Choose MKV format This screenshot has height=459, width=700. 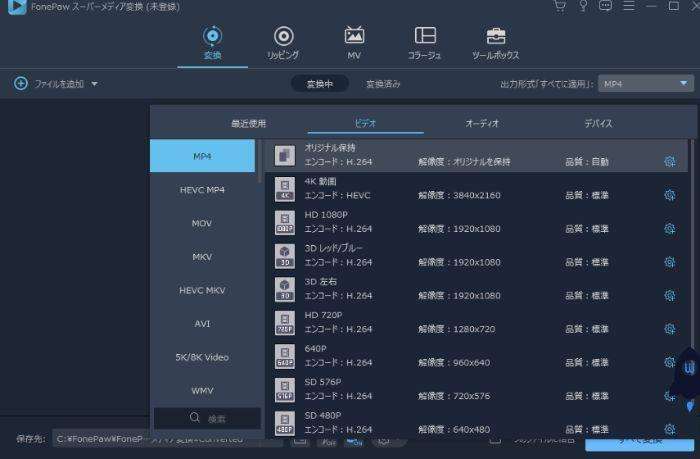(202, 257)
